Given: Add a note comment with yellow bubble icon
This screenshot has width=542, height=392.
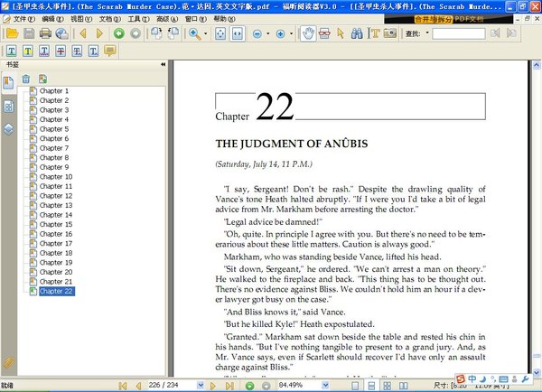Looking at the screenshot, I should [x=110, y=51].
